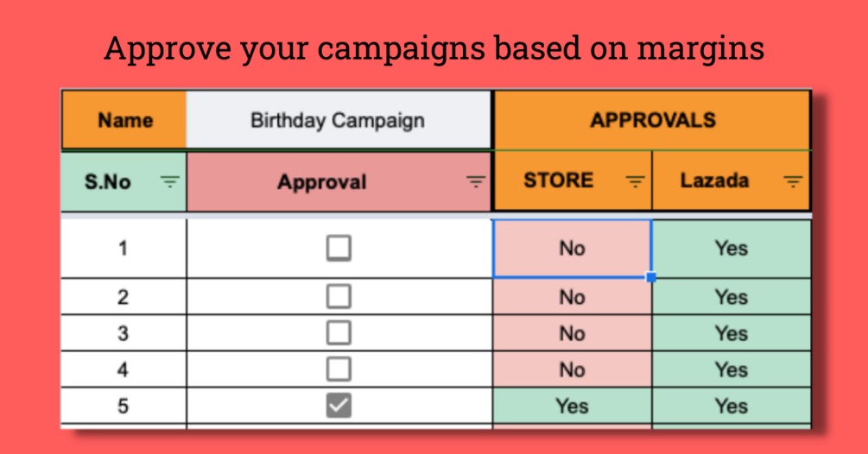This screenshot has height=454, width=868.
Task: Select the S.No cell numbered 5
Action: click(x=123, y=406)
